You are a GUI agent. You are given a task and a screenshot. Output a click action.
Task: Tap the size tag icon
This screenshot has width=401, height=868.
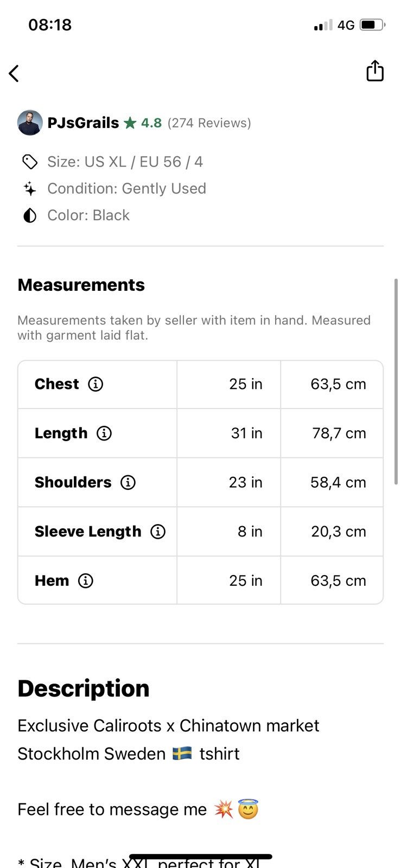(x=30, y=162)
